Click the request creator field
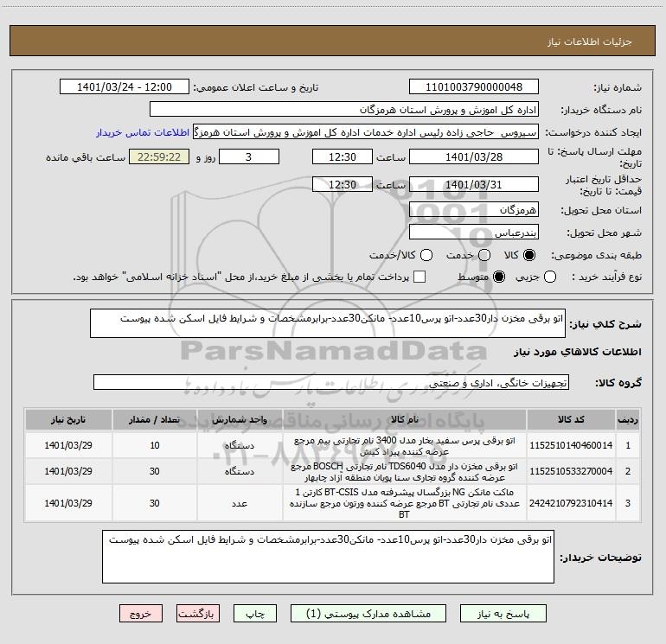 366,132
